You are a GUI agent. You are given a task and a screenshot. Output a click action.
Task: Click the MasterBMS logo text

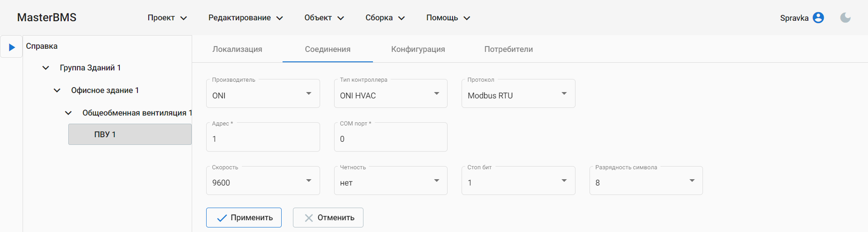click(x=47, y=18)
